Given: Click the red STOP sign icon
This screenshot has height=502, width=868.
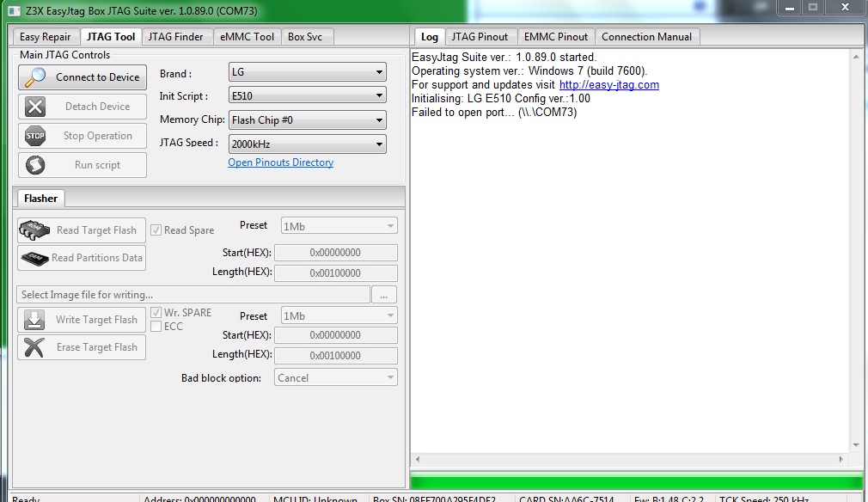Looking at the screenshot, I should tap(35, 136).
